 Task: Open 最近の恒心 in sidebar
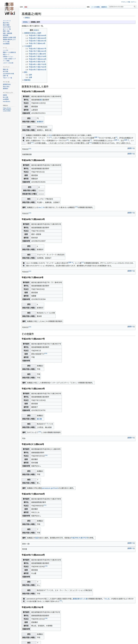pos(6,23)
